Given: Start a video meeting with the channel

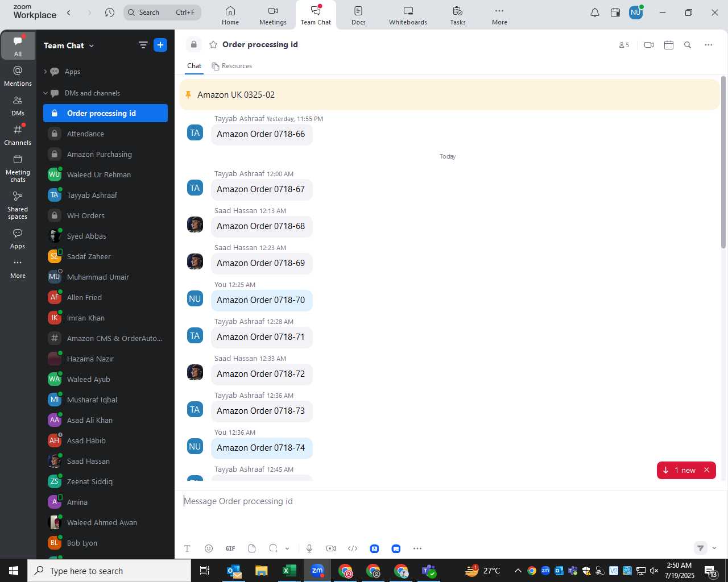Looking at the screenshot, I should [x=649, y=45].
